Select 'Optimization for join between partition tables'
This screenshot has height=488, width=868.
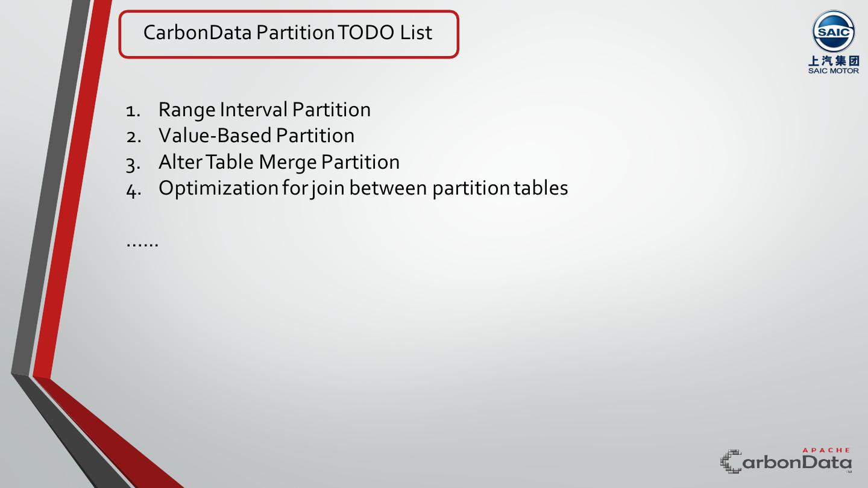coord(363,188)
